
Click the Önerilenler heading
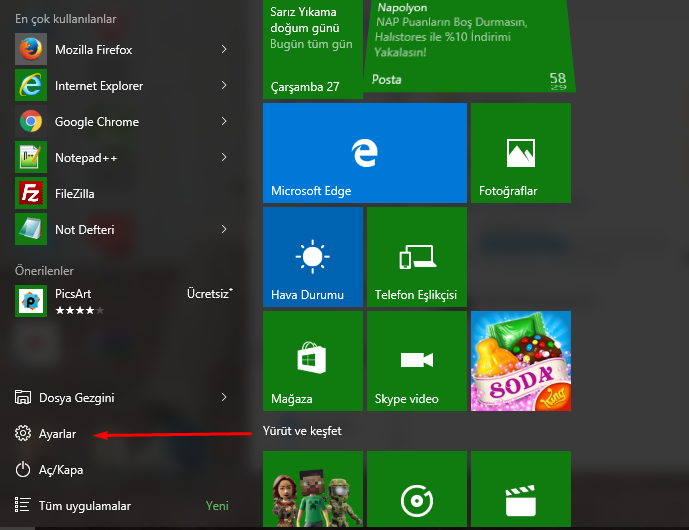click(x=44, y=271)
